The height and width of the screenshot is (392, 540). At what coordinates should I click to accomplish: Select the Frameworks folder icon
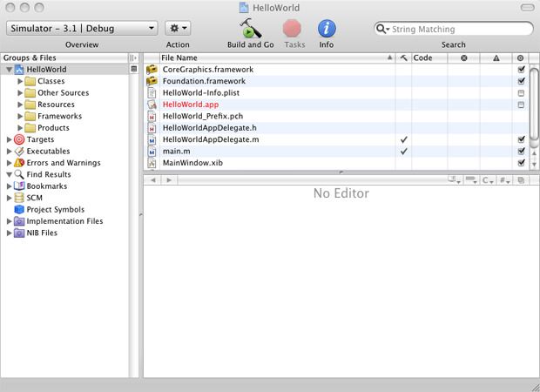(x=30, y=117)
